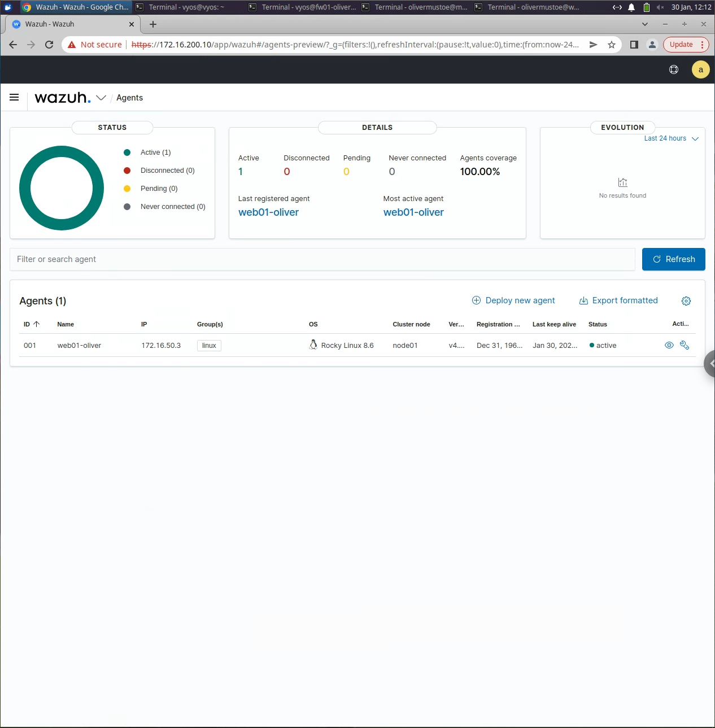Viewport: 715px width, 728px height.
Task: Click the Disconnected count 0
Action: pos(287,172)
